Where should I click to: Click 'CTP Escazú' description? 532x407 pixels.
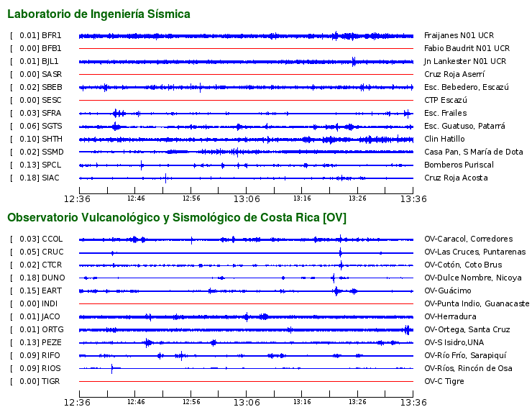pos(446,100)
